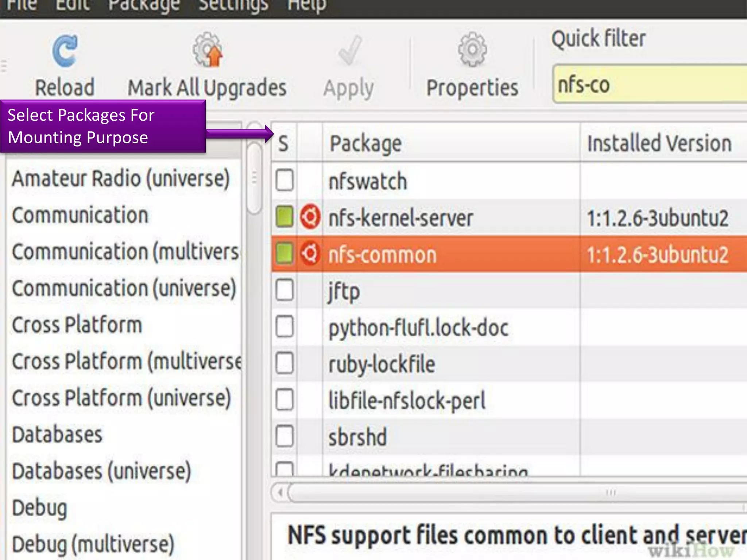Toggle the nfs-kernel-server installed checkbox
The width and height of the screenshot is (747, 560).
click(285, 217)
